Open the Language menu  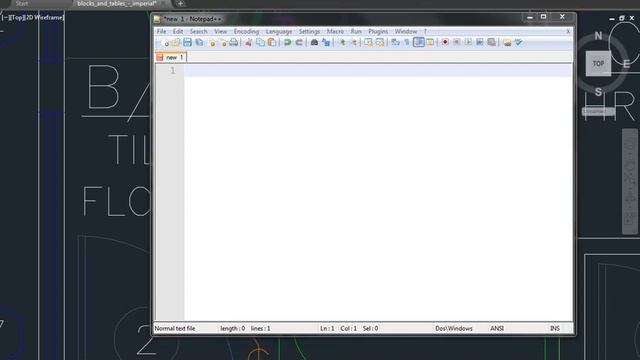coord(279,31)
